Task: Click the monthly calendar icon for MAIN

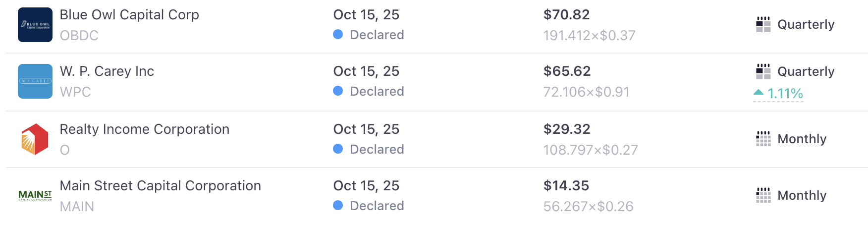Action: tap(763, 195)
